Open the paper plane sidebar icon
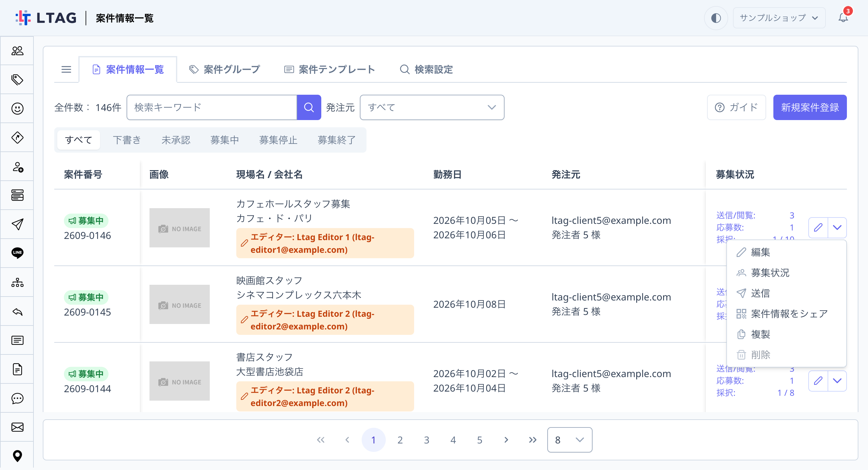 [17, 224]
